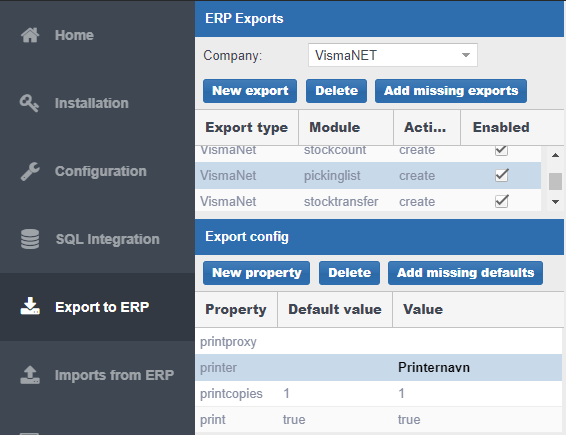
Task: Click the Export to ERP download icon
Action: coord(30,306)
